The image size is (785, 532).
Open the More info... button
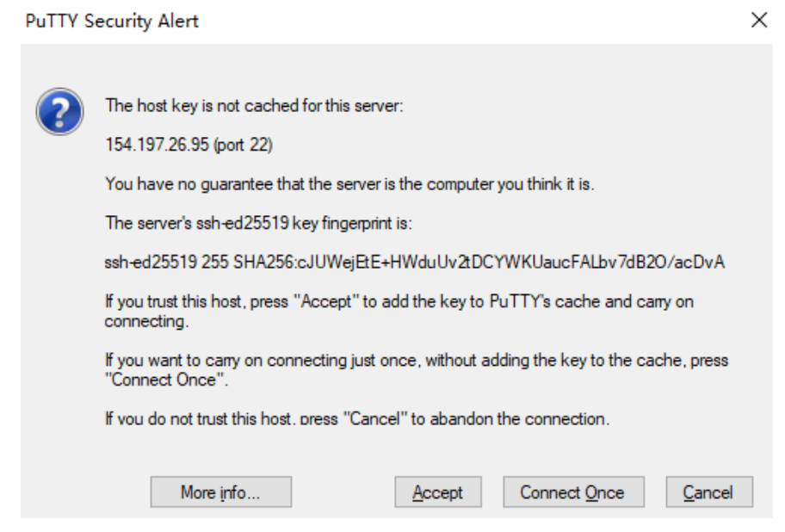(220, 492)
